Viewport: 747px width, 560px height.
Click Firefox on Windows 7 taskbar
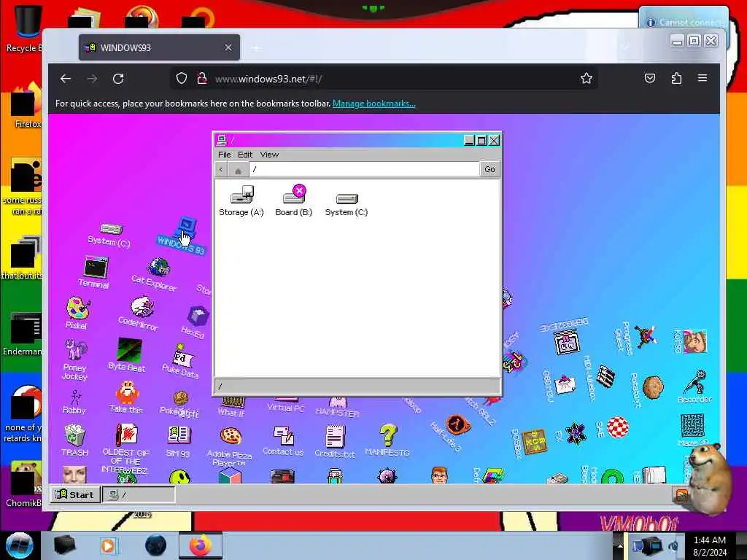pos(200,545)
